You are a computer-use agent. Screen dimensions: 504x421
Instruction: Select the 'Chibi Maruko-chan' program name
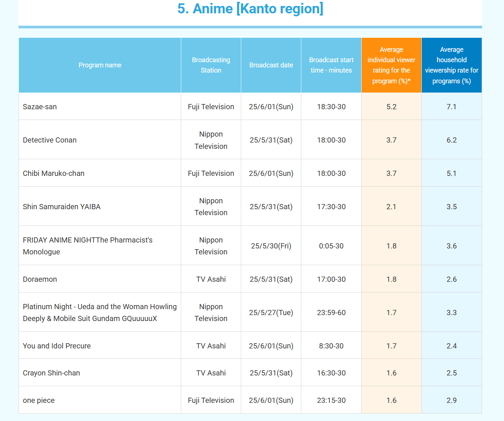53,173
